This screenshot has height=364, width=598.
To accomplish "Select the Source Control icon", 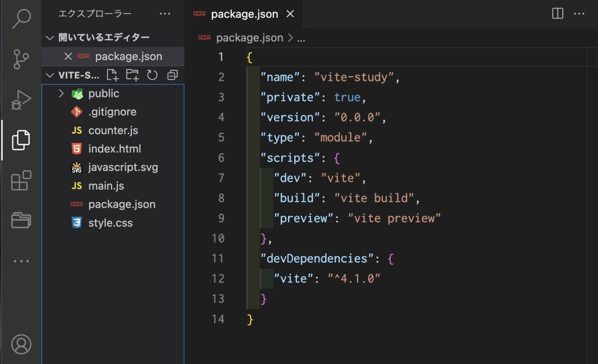I will 21,59.
